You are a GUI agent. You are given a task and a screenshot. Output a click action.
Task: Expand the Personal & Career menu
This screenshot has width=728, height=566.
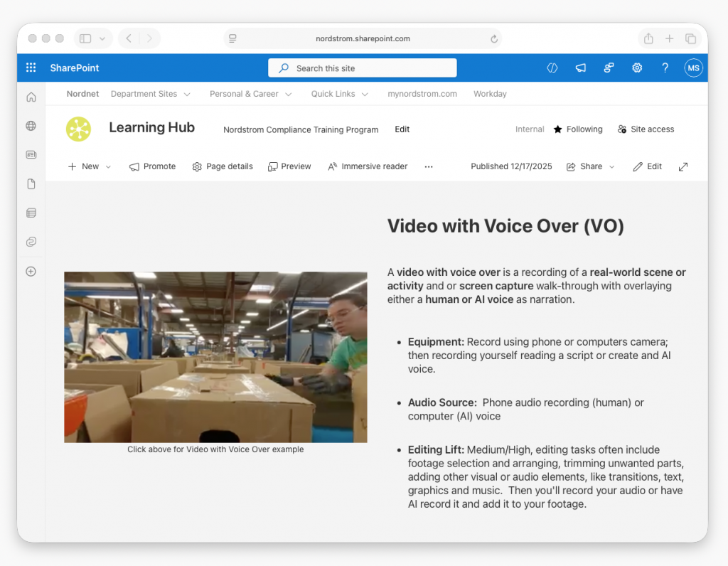tap(250, 94)
